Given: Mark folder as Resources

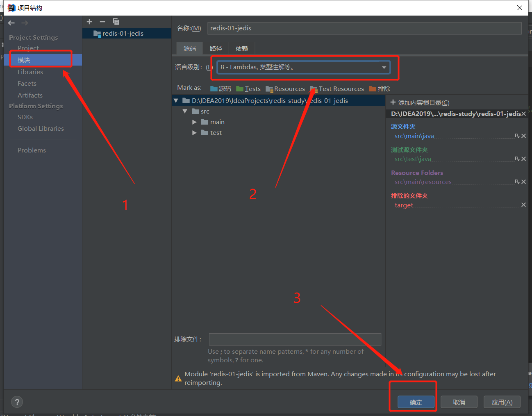Looking at the screenshot, I should (x=285, y=89).
